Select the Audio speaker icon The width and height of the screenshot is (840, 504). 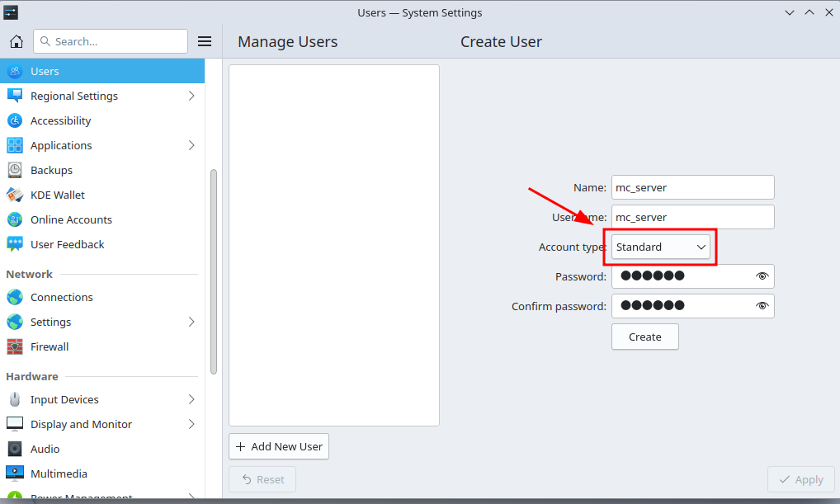tap(15, 449)
